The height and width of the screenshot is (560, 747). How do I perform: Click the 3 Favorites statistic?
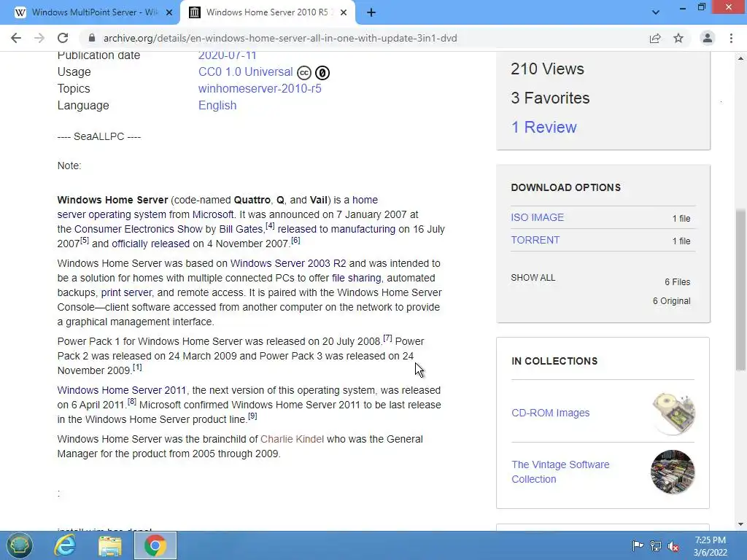click(x=550, y=98)
